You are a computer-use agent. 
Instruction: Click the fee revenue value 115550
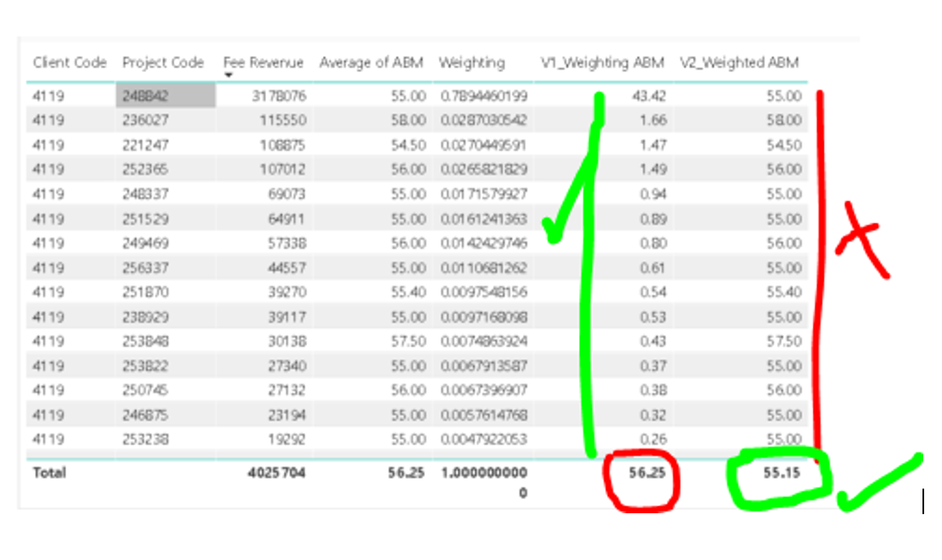click(283, 120)
